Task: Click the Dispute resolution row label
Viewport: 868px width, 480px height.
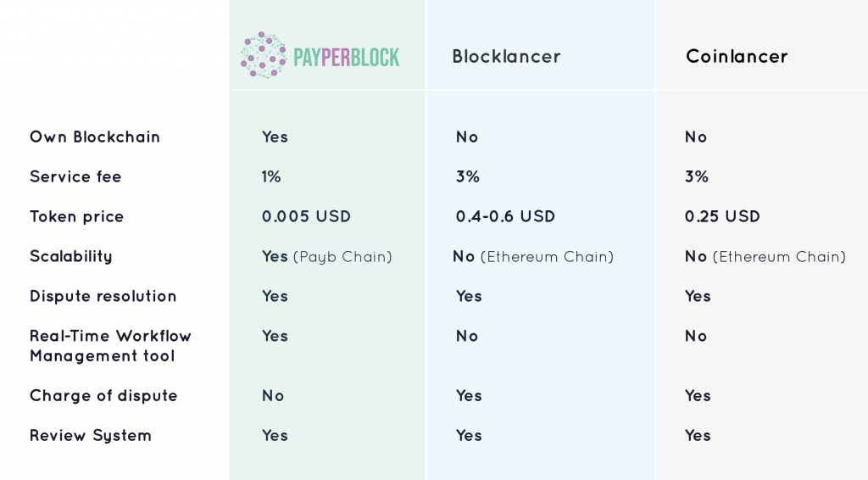Action: point(103,296)
